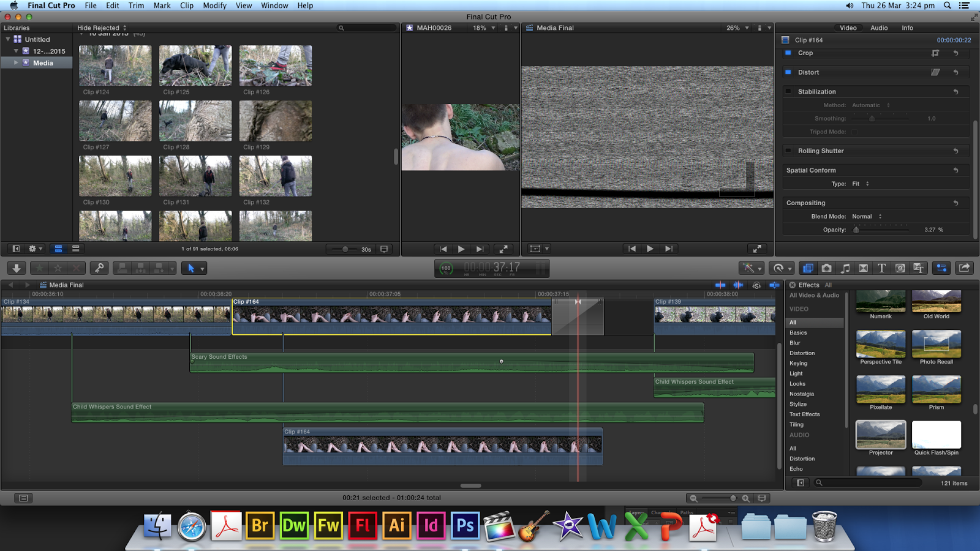Viewport: 980px width, 551px height.
Task: Click the Stabilization reset button
Action: 956,91
